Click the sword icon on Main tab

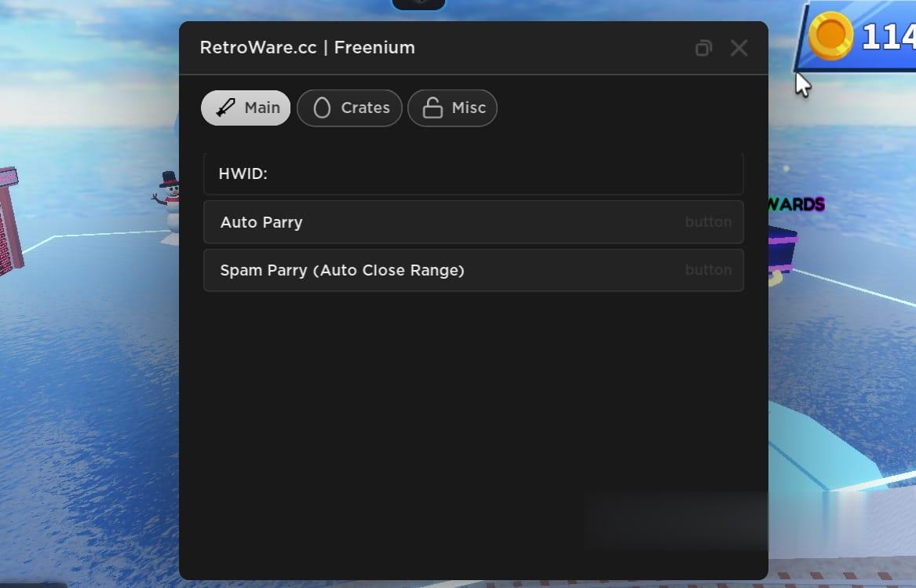226,108
